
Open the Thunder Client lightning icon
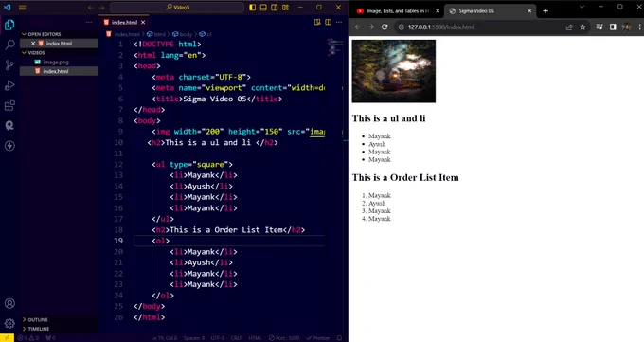coord(9,146)
